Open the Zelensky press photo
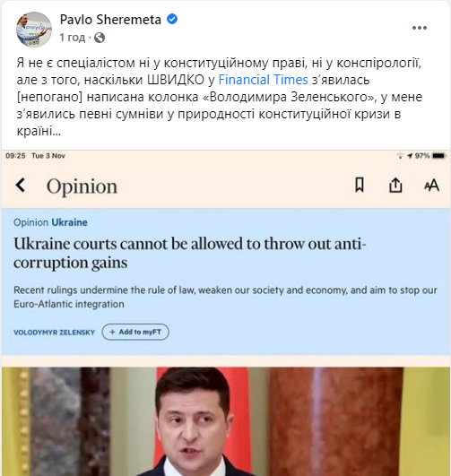This screenshot has height=476, width=451. (x=226, y=421)
